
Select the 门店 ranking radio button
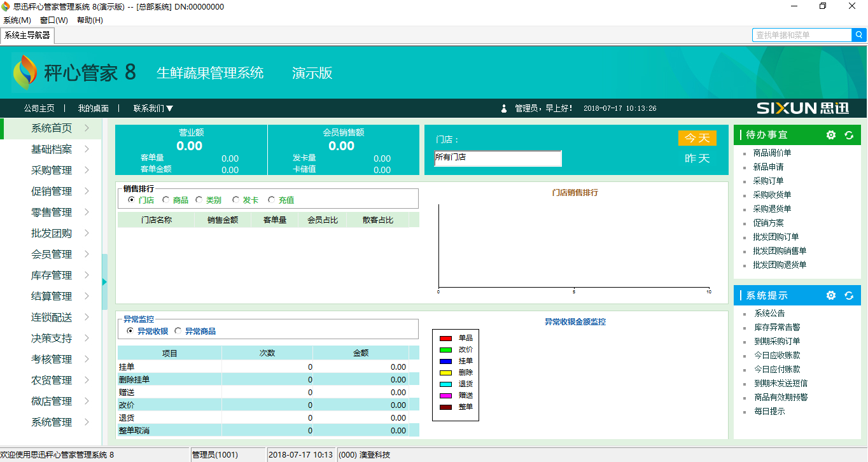pyautogui.click(x=132, y=200)
